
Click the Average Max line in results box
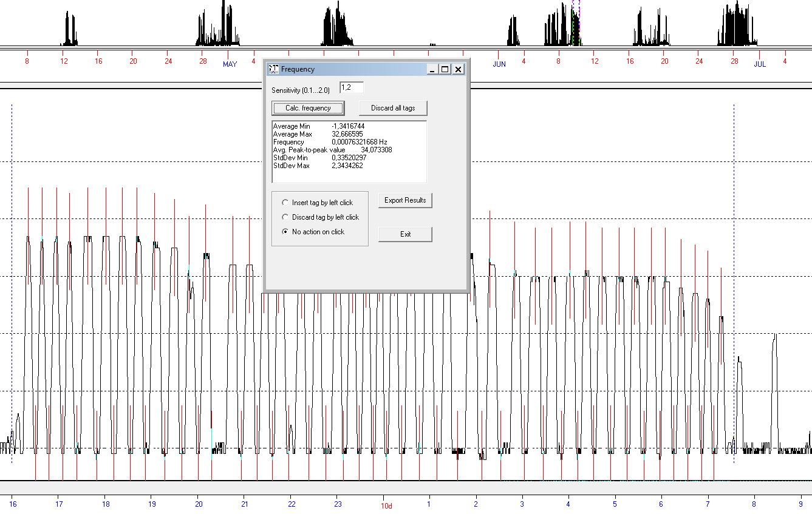318,134
